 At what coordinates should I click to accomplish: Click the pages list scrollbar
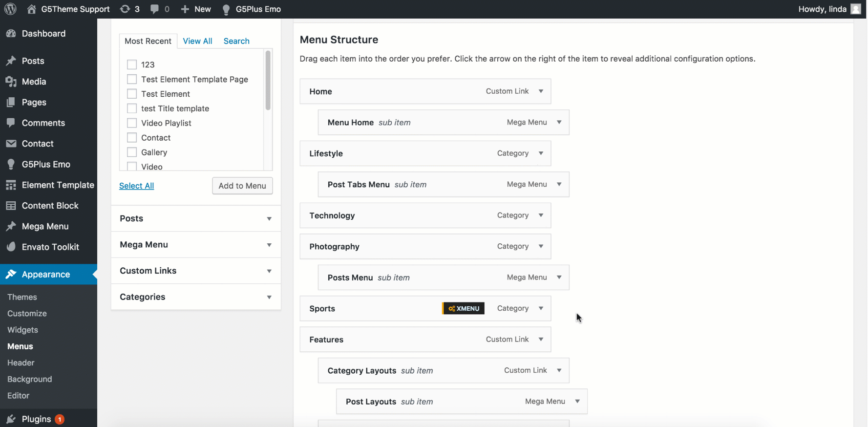[x=268, y=81]
